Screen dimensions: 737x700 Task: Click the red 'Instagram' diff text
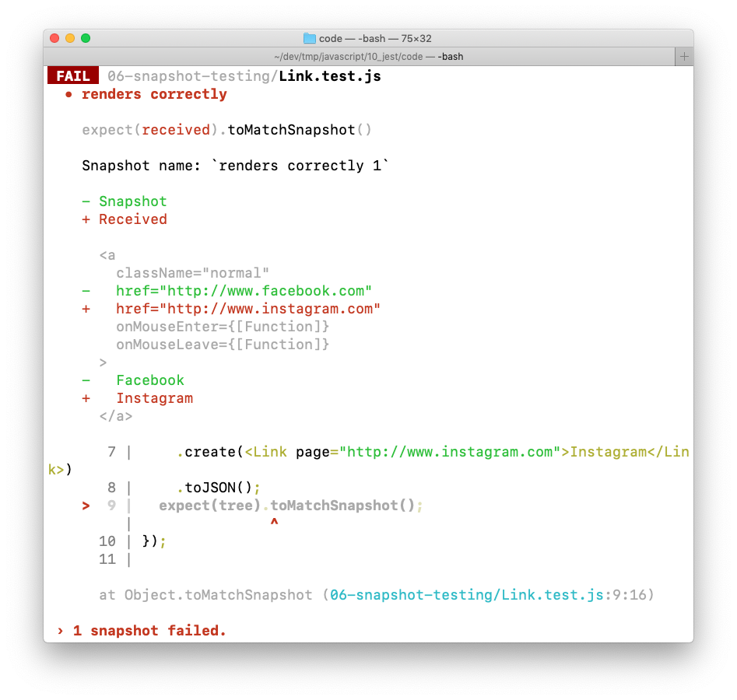tap(155, 398)
